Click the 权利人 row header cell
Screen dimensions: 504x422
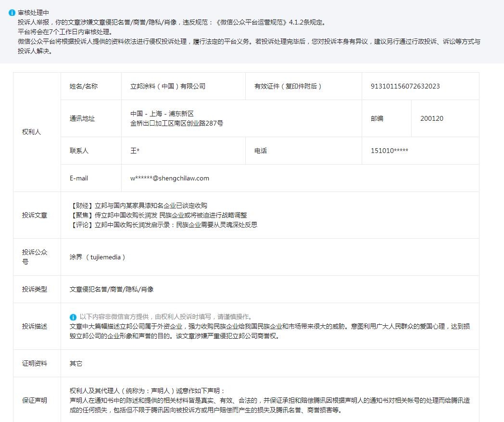[32, 132]
